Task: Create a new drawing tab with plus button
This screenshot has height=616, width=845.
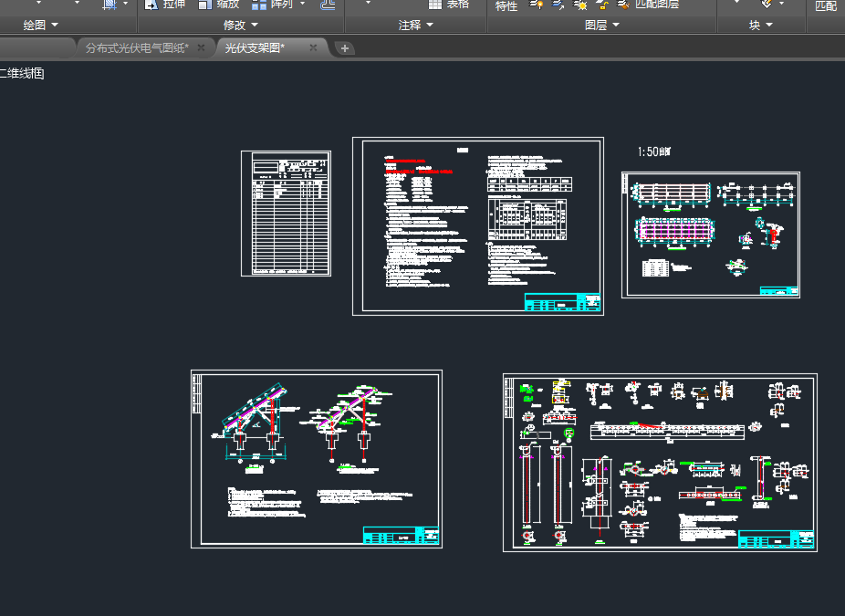Action: point(345,48)
